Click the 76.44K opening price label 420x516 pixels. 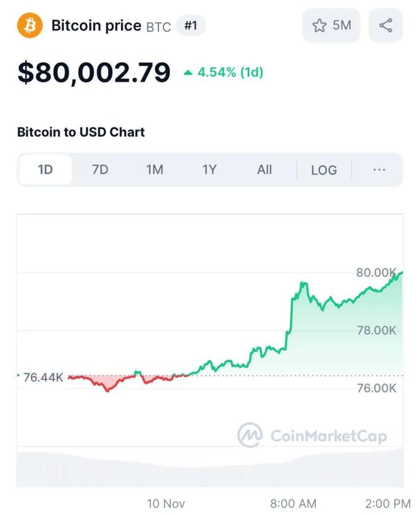pyautogui.click(x=43, y=377)
